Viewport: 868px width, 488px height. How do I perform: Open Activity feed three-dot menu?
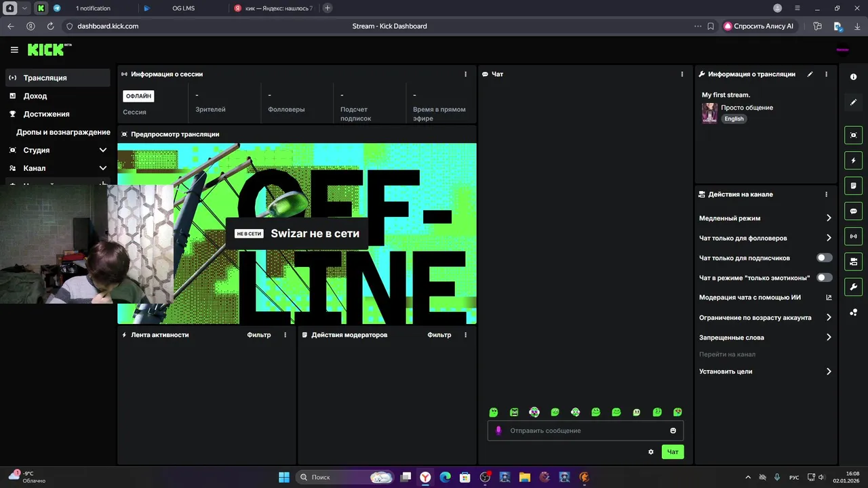pyautogui.click(x=285, y=335)
